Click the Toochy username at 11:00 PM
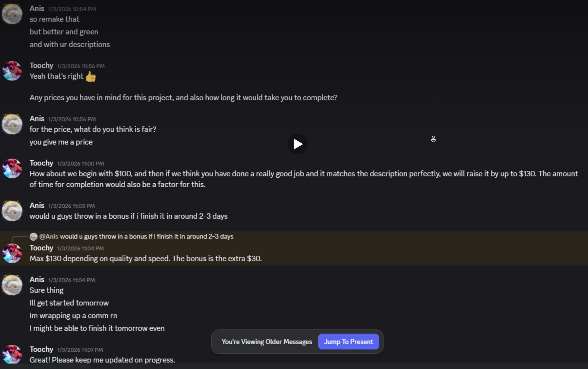This screenshot has height=369, width=588. [41, 163]
